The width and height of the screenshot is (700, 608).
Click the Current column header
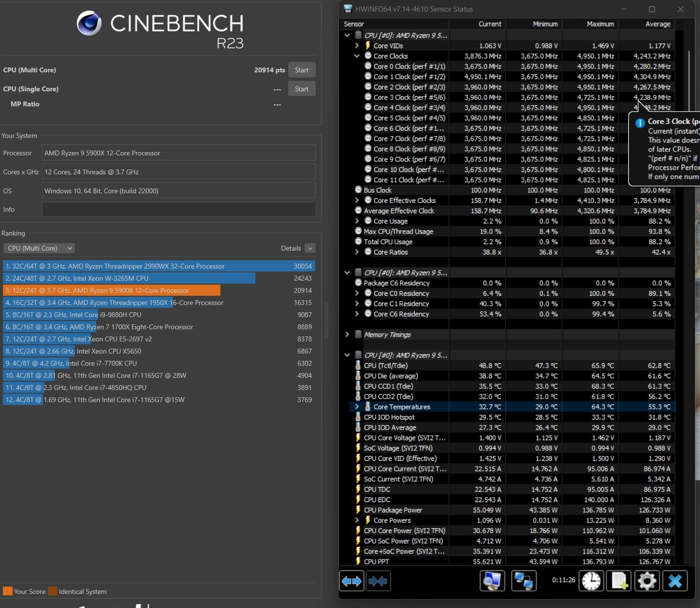pos(478,24)
